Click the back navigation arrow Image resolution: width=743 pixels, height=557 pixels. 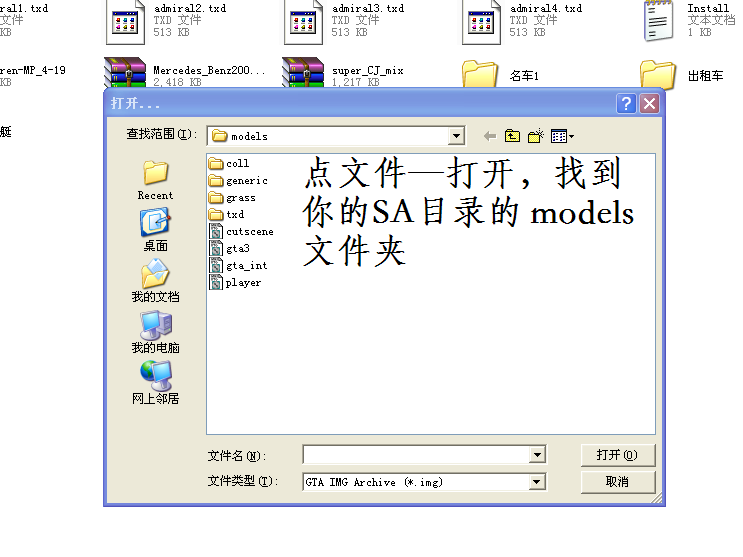pyautogui.click(x=489, y=136)
